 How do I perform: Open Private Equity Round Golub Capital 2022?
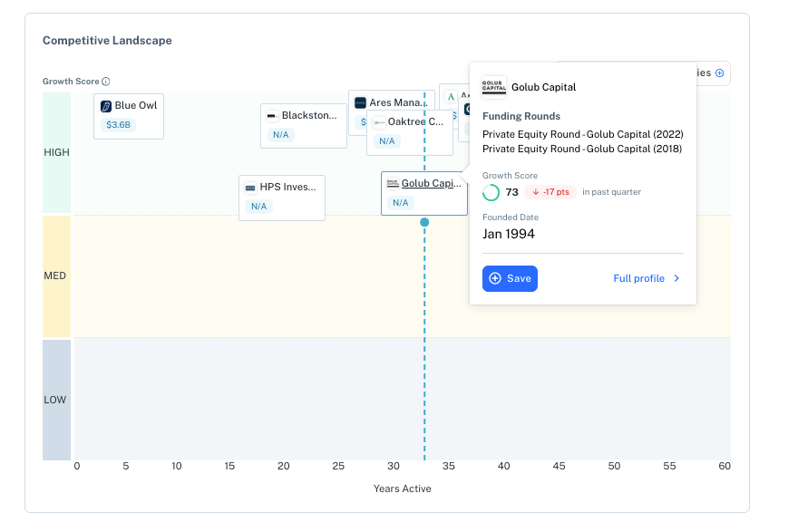(583, 134)
